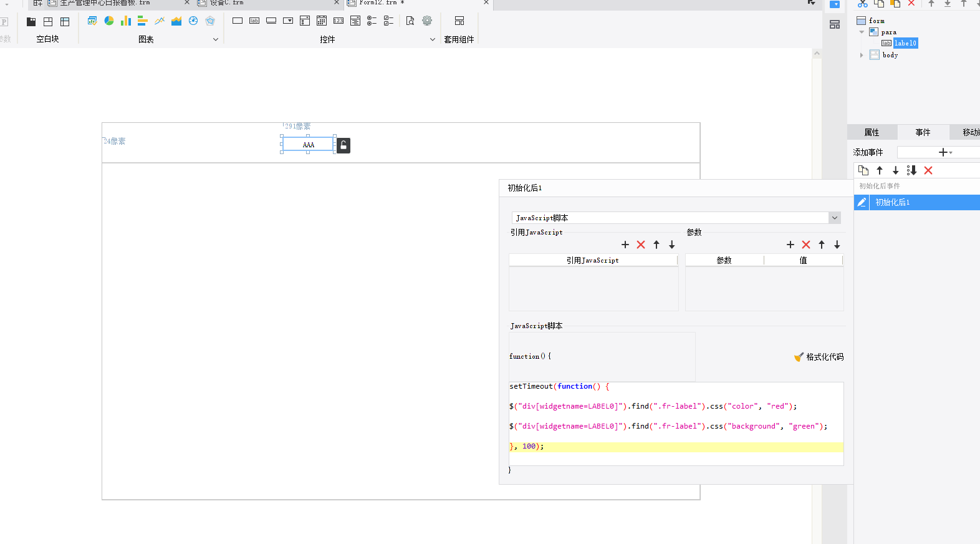The height and width of the screenshot is (544, 980).
Task: Select the AAA label on the canvas
Action: pyautogui.click(x=308, y=144)
